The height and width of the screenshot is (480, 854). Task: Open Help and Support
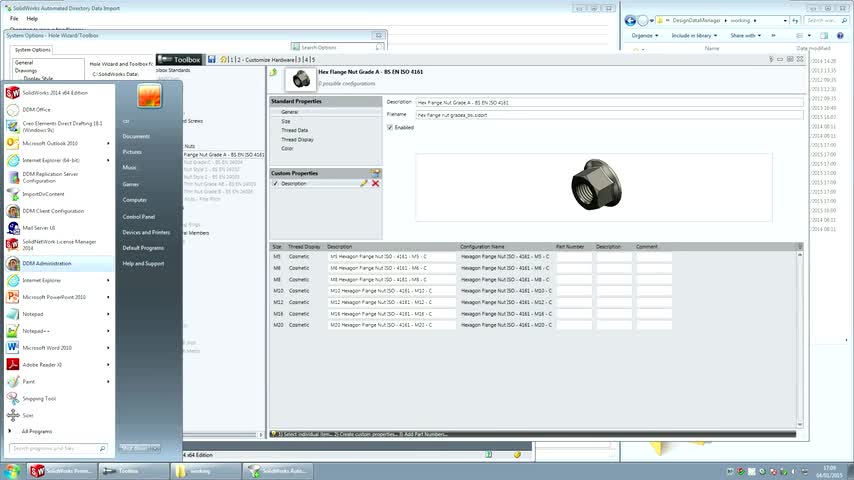click(143, 264)
